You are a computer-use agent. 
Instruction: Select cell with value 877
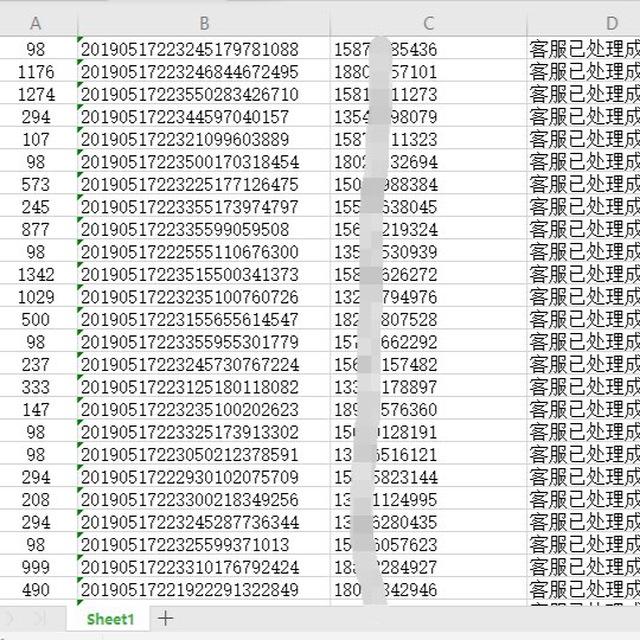(x=38, y=229)
